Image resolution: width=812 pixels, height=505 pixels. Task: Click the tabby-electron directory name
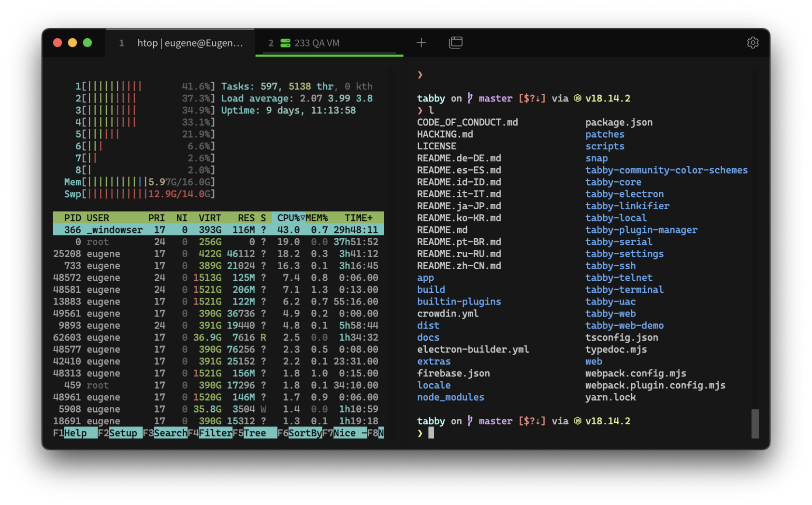click(x=624, y=194)
